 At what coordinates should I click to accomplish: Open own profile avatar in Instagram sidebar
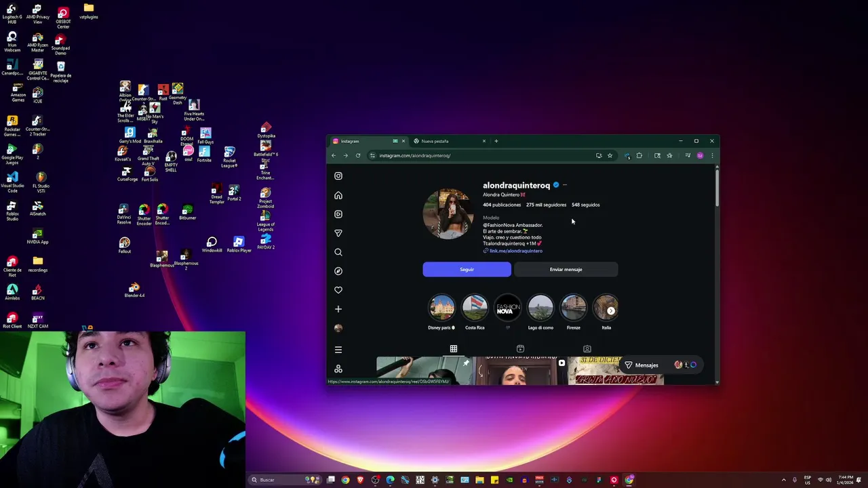(x=338, y=328)
